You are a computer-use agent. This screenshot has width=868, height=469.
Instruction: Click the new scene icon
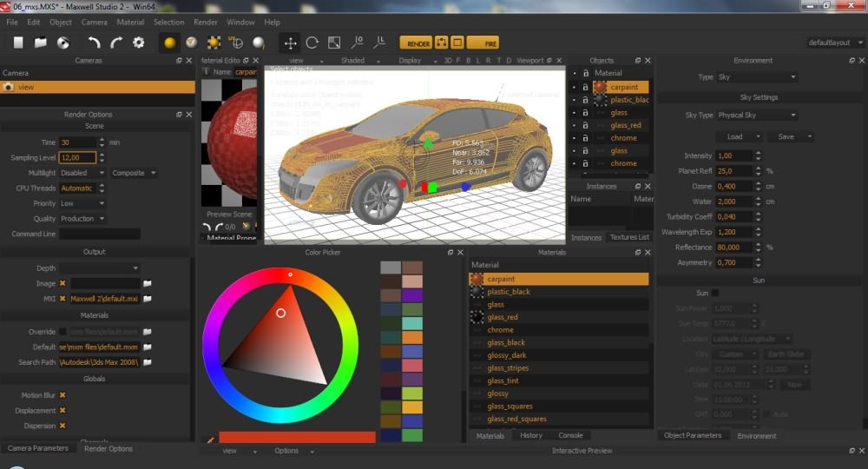click(x=18, y=43)
